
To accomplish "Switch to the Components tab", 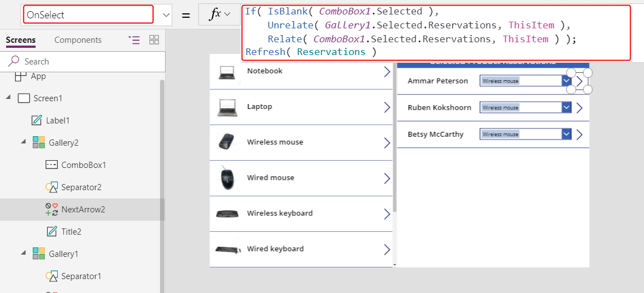I will [x=78, y=40].
